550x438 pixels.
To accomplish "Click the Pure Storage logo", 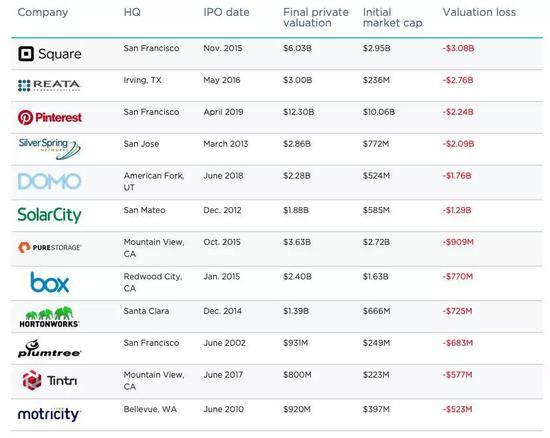I will pos(49,248).
